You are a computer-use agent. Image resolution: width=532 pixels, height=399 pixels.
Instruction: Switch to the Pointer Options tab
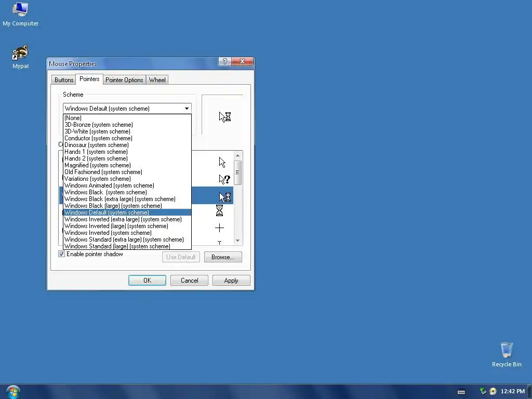pyautogui.click(x=124, y=79)
